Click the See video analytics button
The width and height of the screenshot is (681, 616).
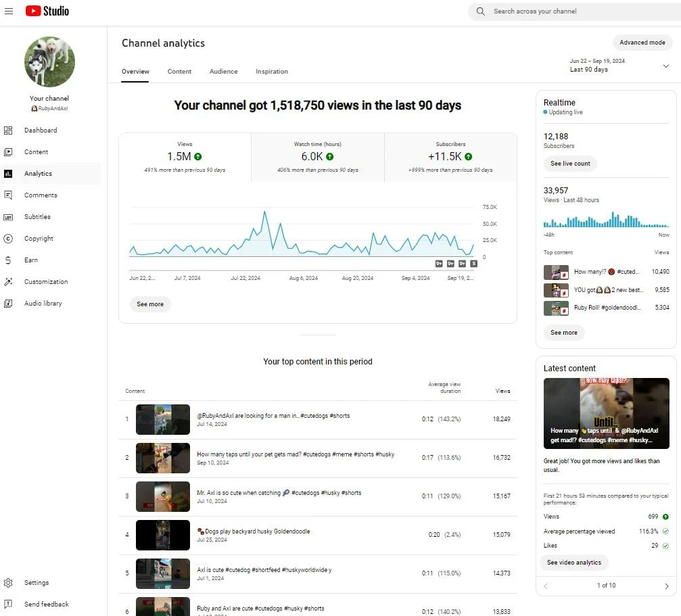[x=574, y=563]
